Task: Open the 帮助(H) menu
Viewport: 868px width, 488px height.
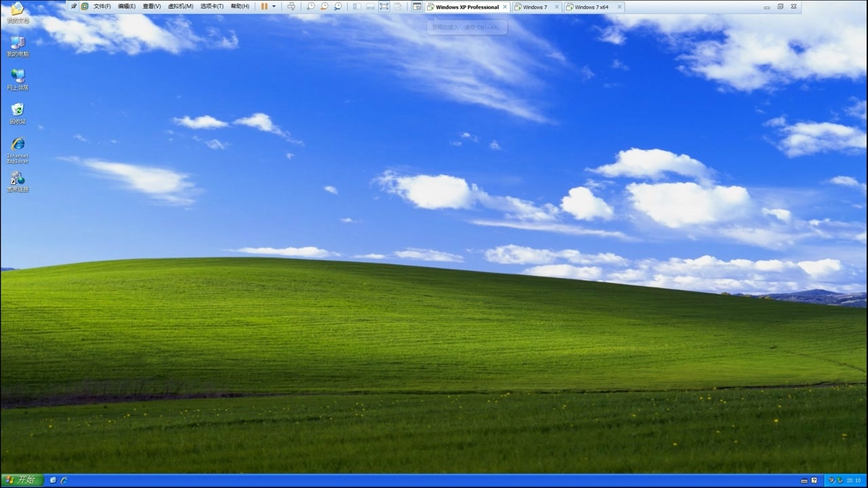Action: tap(240, 7)
